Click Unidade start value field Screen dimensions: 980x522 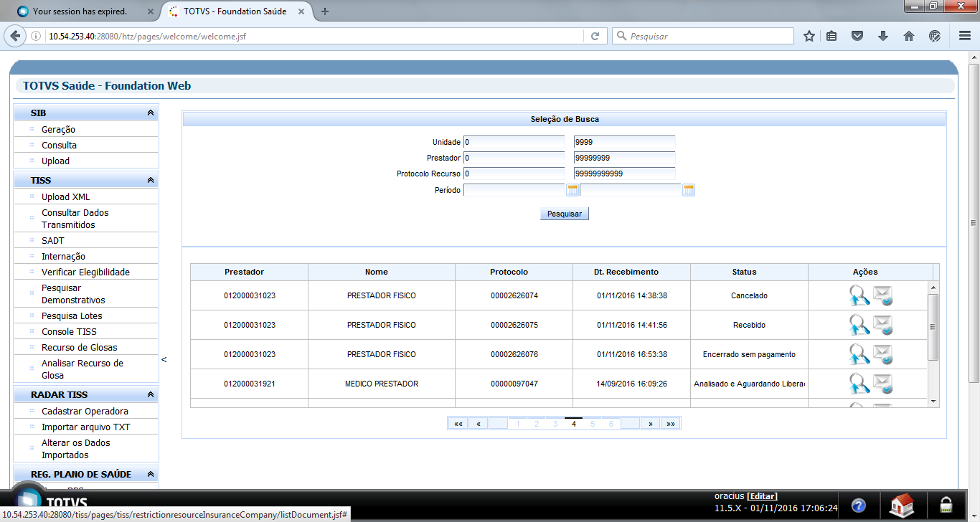point(514,142)
